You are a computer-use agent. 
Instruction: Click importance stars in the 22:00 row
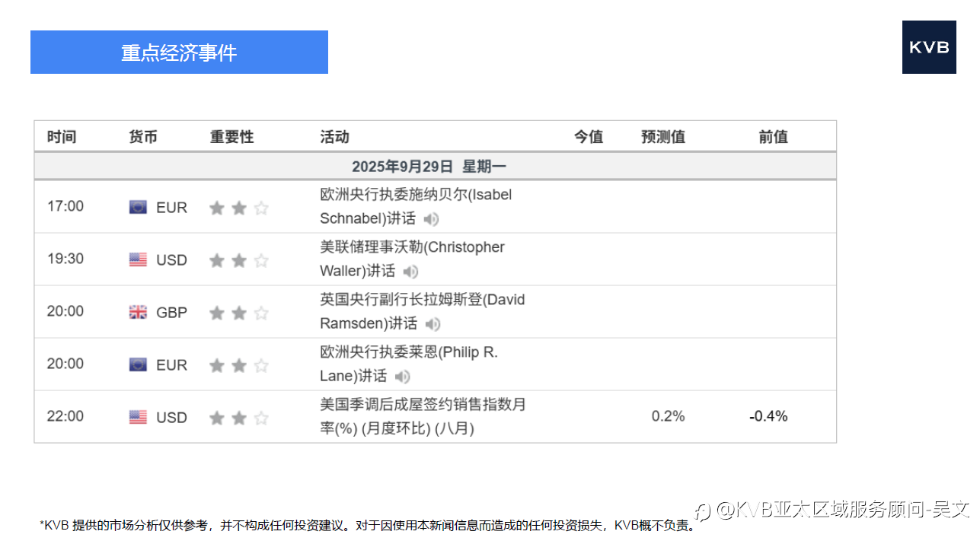239,418
